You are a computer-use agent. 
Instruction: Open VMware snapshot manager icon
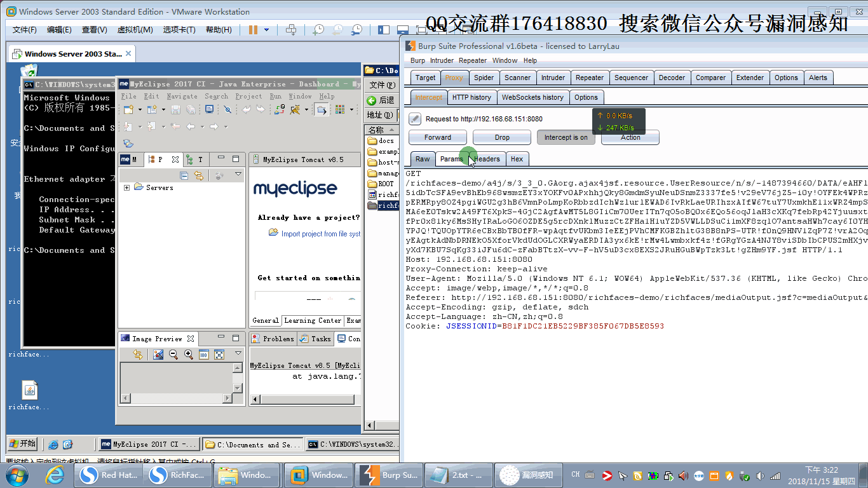pos(357,30)
